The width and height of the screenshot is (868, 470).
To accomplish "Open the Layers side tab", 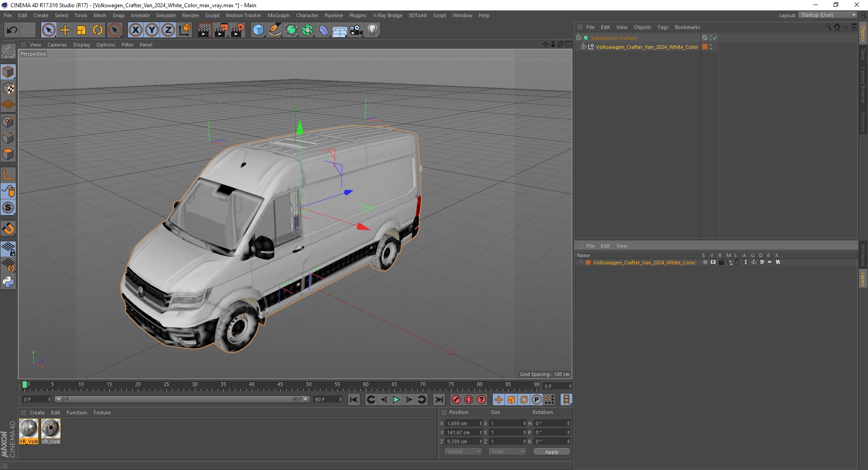I will pos(863,279).
